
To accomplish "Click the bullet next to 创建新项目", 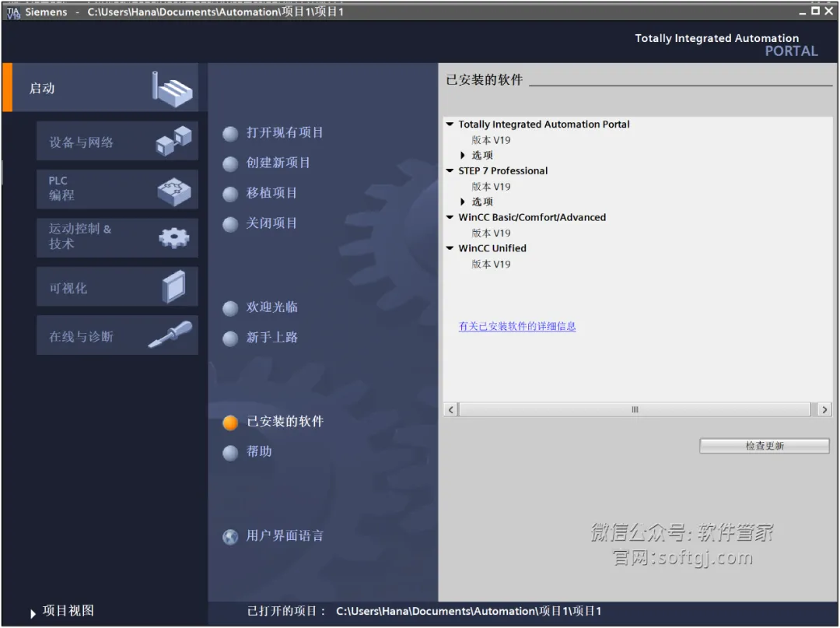I will coord(230,163).
